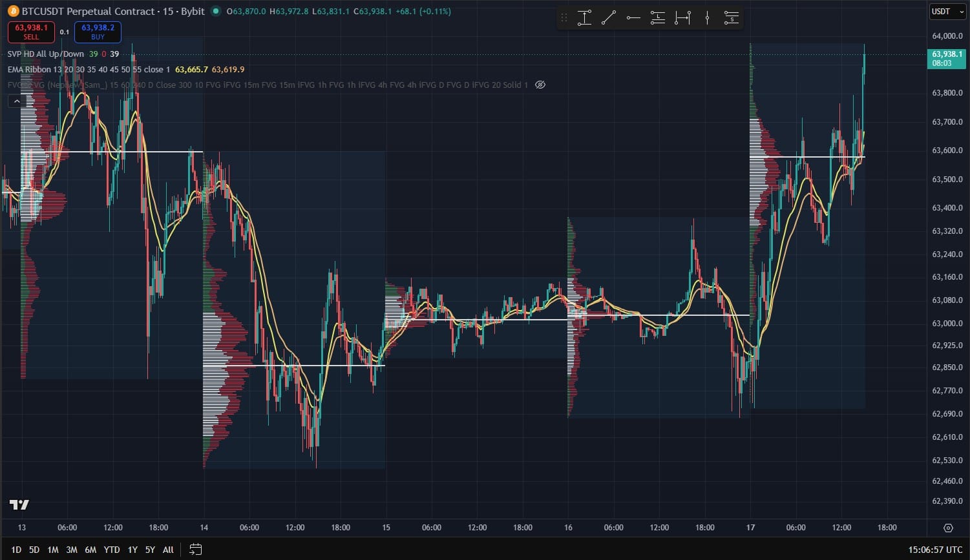Grab the favorites toolbar drag handle
Image resolution: width=970 pixels, height=560 pixels.
click(x=564, y=18)
